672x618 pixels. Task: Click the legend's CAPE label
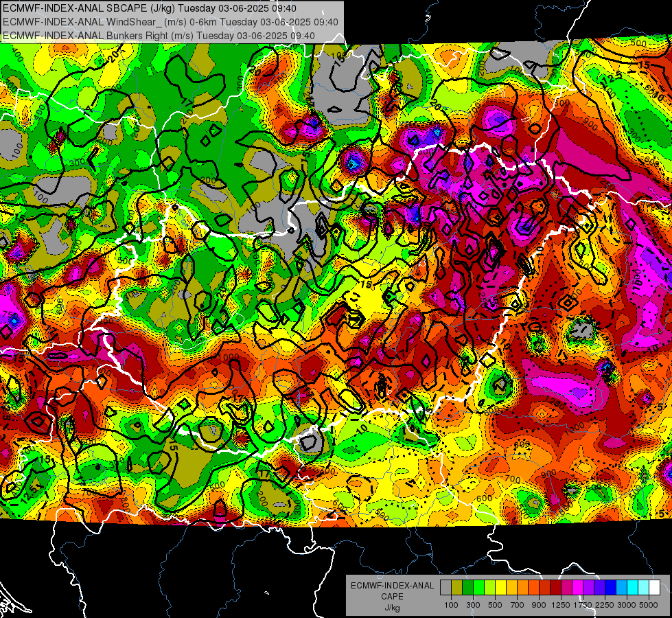tap(392, 597)
